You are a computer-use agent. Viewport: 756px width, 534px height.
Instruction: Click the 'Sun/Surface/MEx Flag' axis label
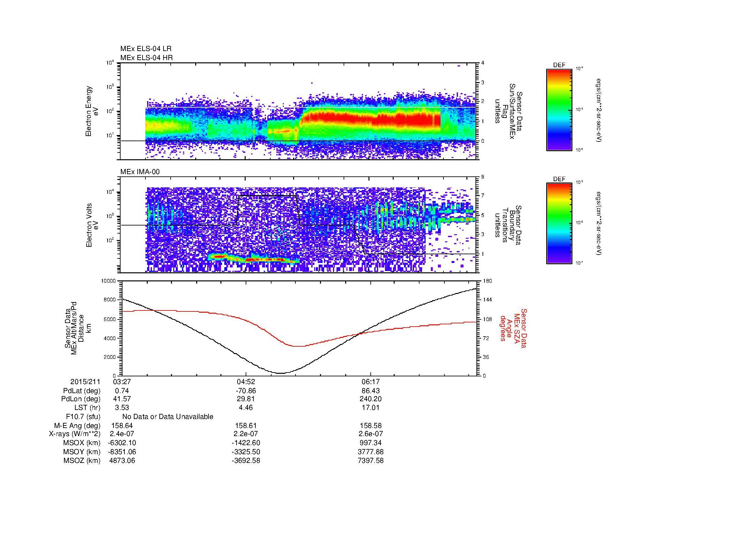(x=508, y=111)
